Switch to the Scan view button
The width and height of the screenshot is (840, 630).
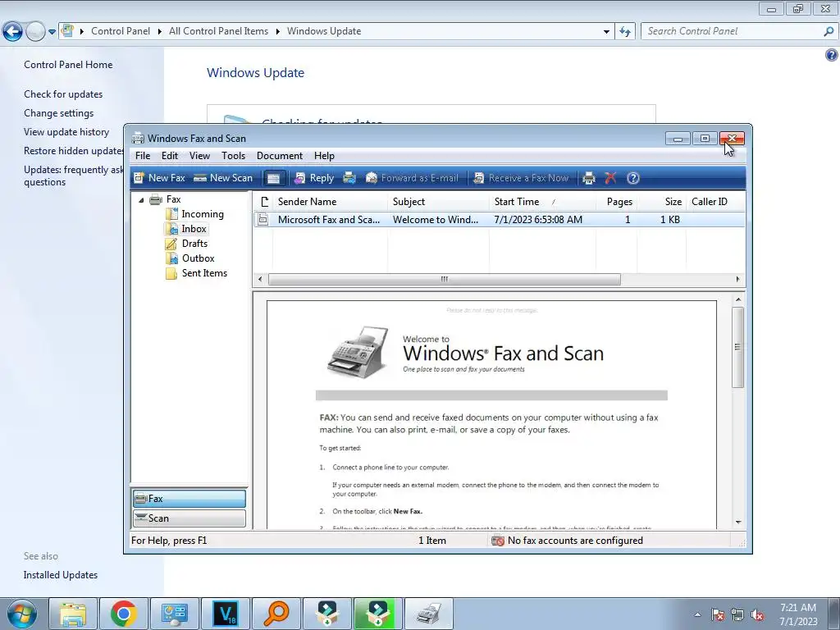click(x=189, y=518)
